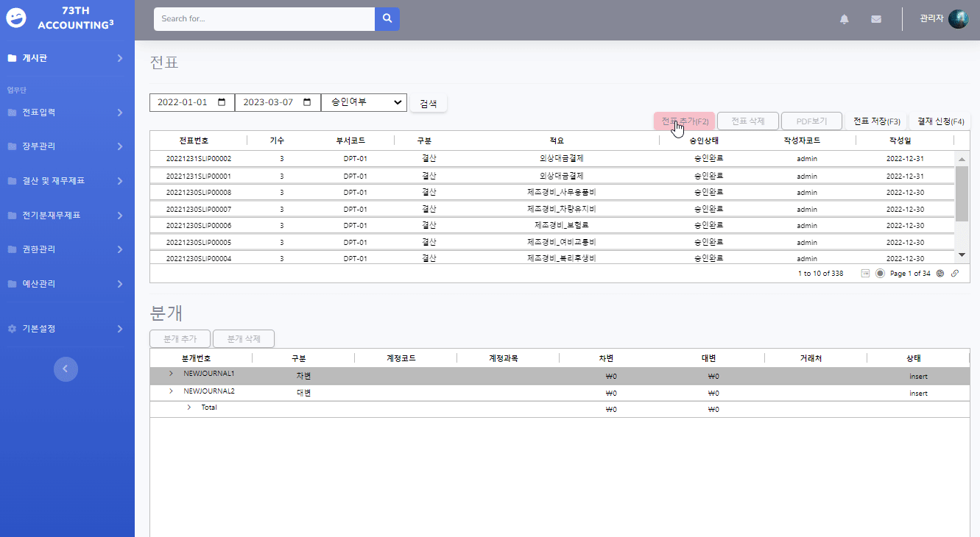The image size is (980, 537).
Task: Expand the NEWJOURNAL2 row arrow
Action: 171,391
